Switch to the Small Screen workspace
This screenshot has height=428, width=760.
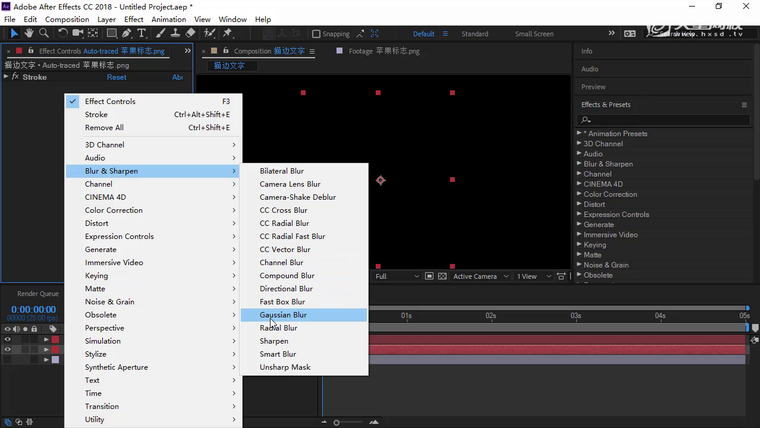pos(534,34)
